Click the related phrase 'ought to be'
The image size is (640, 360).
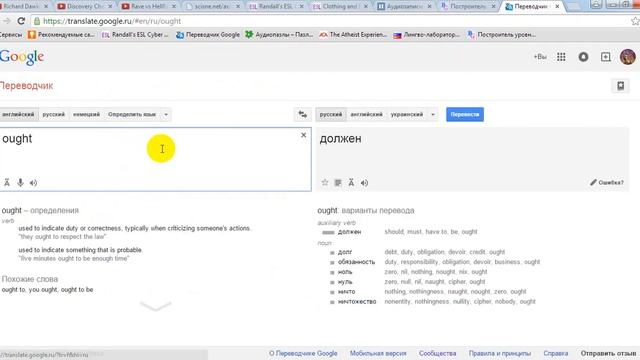pyautogui.click(x=77, y=289)
